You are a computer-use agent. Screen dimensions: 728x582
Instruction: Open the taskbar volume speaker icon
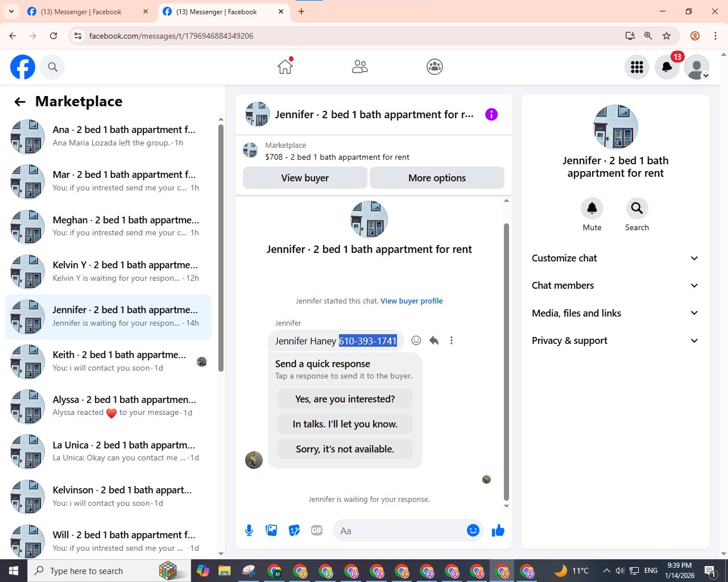(620, 571)
